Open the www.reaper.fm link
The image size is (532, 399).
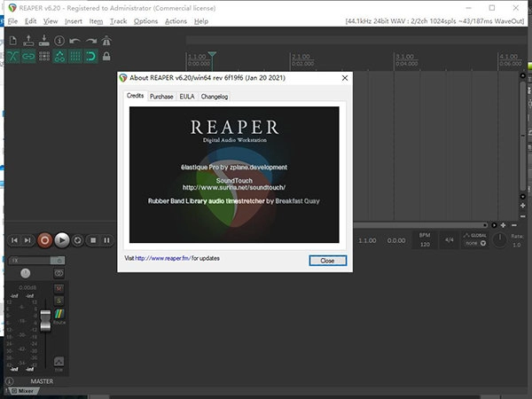tap(163, 260)
